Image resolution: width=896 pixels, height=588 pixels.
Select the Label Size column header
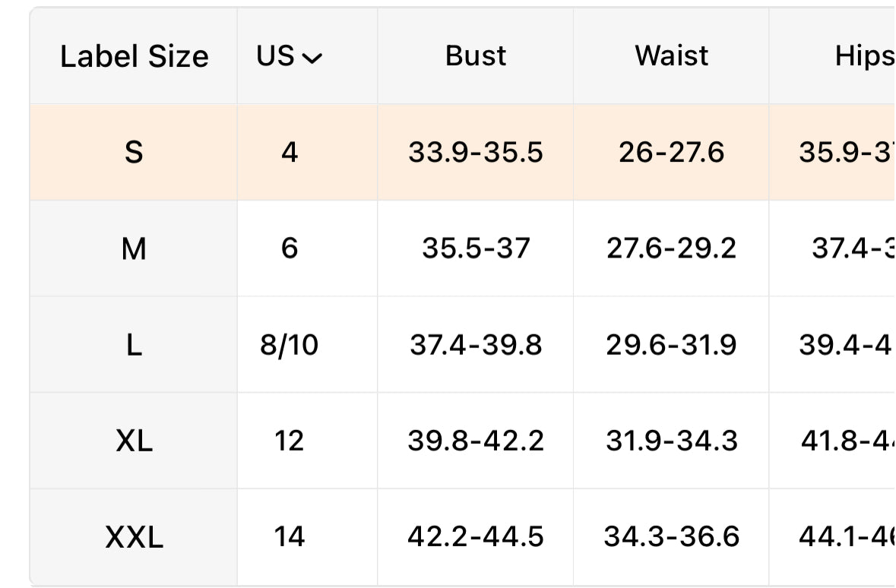point(135,56)
